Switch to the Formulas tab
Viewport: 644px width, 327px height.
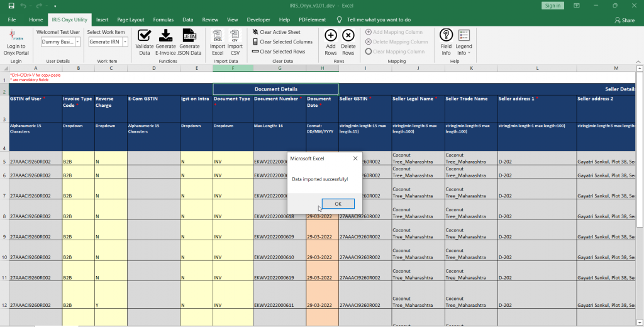click(164, 19)
